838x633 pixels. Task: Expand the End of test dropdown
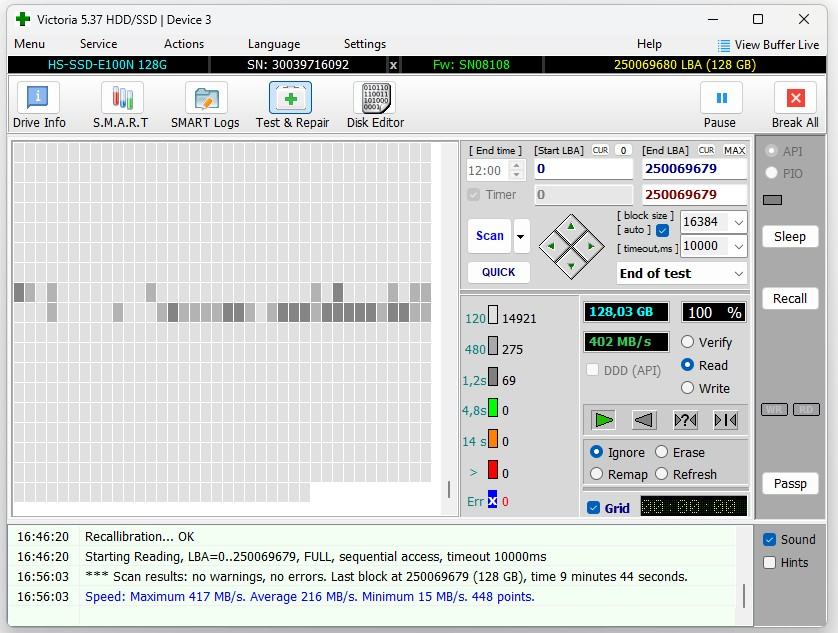(738, 273)
